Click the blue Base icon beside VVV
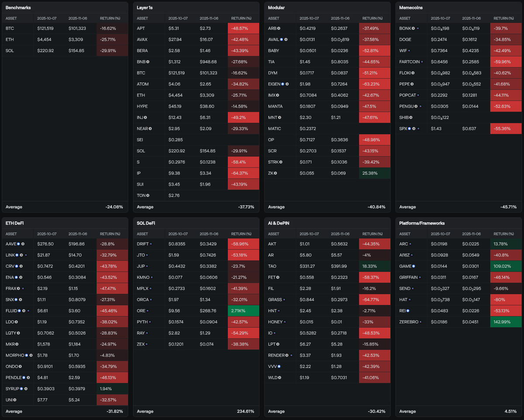Viewport: 524px width, 420px height. 279,366
